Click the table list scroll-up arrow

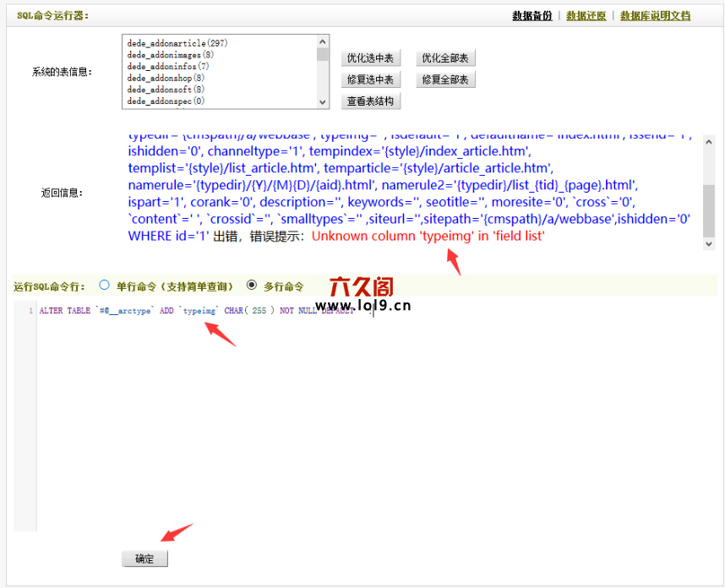[x=323, y=41]
